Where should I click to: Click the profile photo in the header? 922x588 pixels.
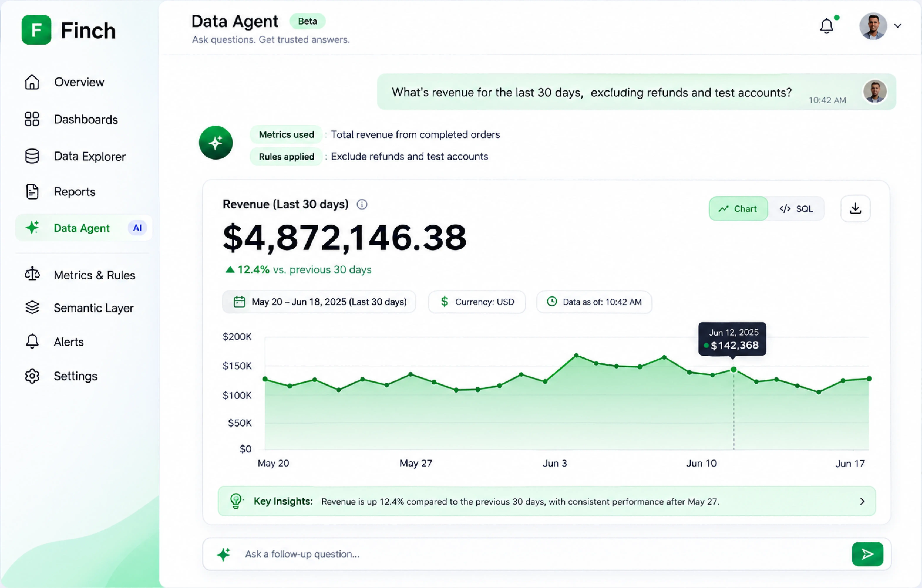click(x=873, y=26)
